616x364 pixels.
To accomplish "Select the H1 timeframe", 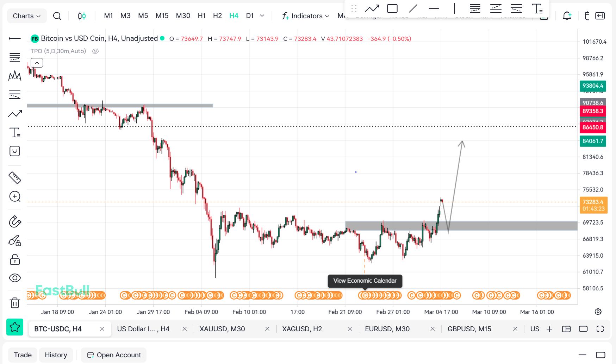I will pyautogui.click(x=201, y=15).
